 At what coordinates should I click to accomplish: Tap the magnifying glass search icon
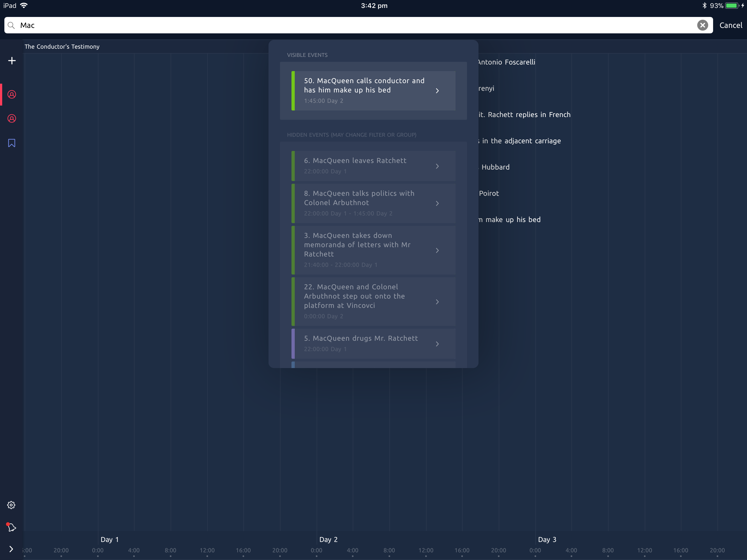[x=11, y=25]
